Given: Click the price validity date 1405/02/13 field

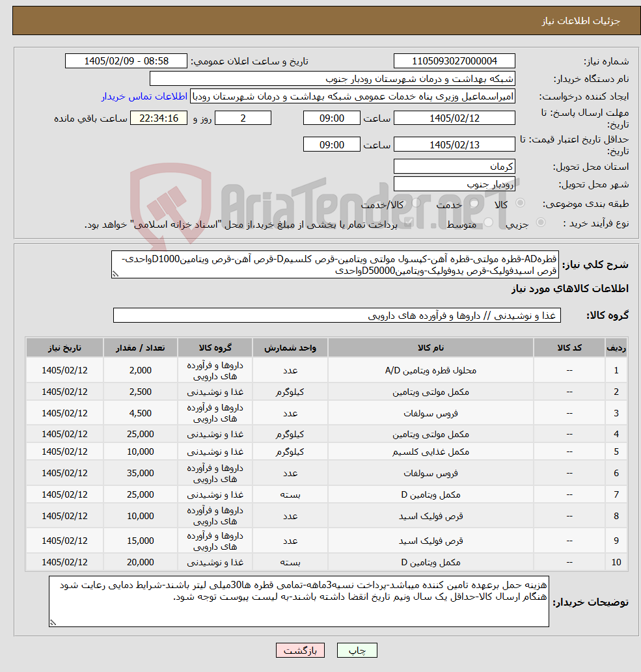Looking at the screenshot, I should (454, 144).
